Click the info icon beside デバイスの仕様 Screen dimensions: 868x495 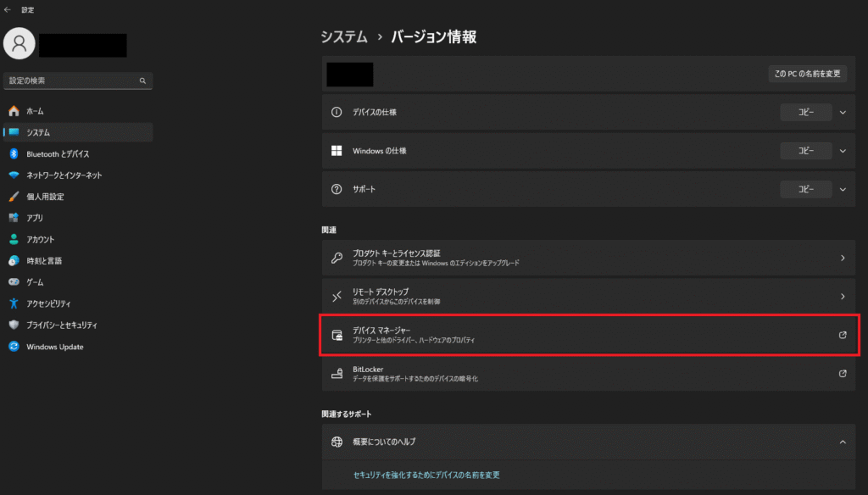point(337,112)
